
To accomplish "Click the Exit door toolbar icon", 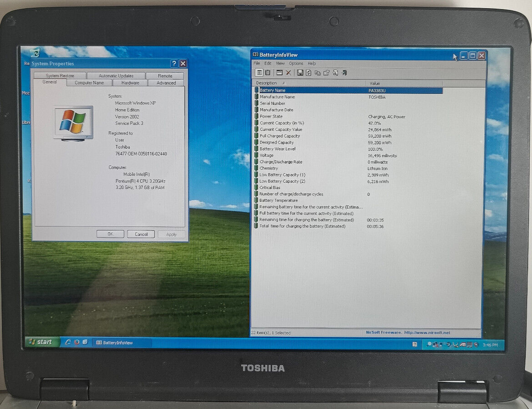I will [344, 73].
